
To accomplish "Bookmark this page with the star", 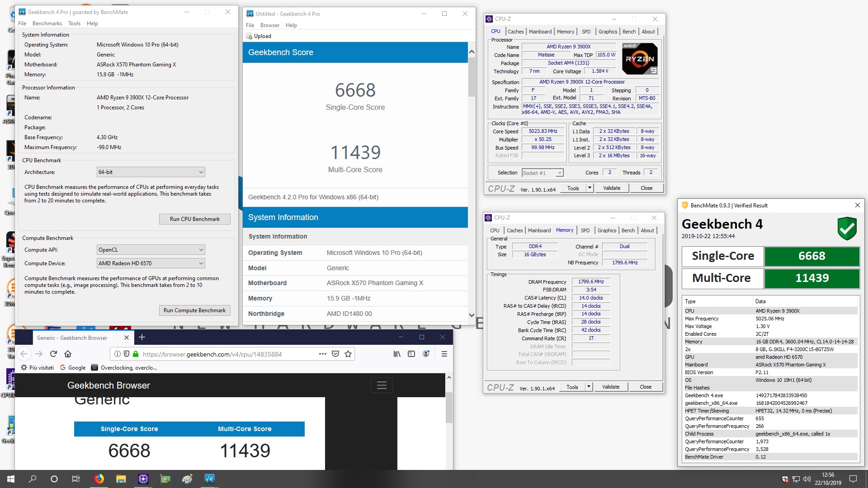I will point(348,354).
